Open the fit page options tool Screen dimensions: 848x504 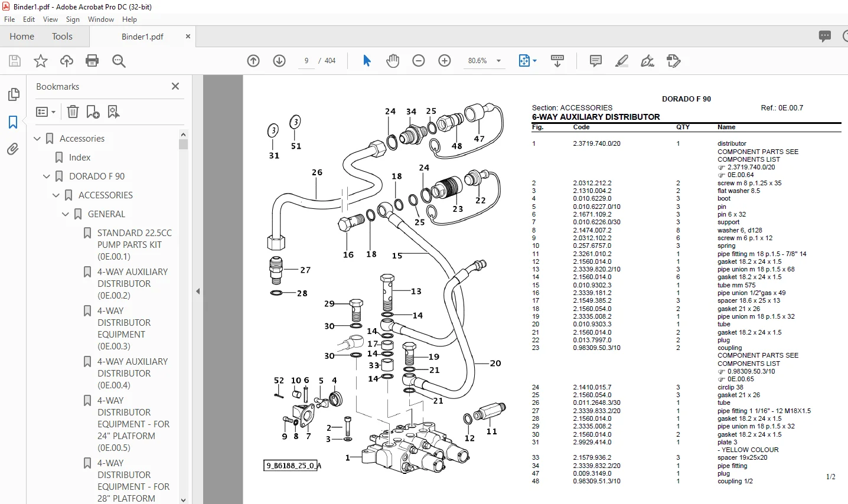pyautogui.click(x=527, y=61)
